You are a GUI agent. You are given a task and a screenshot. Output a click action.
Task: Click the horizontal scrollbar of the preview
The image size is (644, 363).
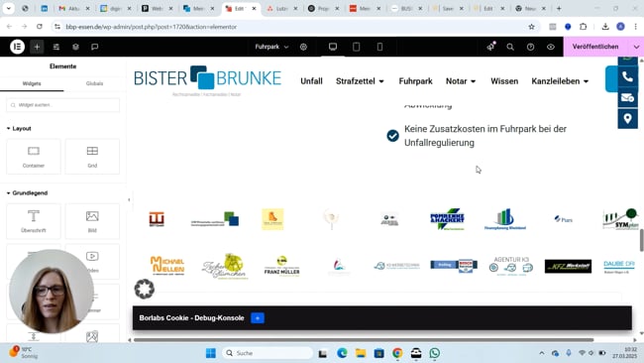(x=364, y=340)
